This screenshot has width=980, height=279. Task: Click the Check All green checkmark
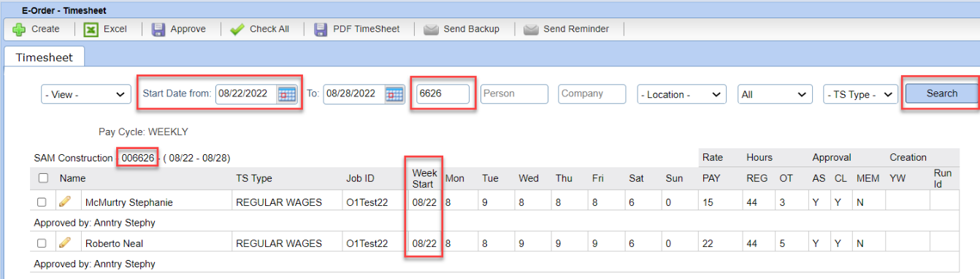pos(237,29)
